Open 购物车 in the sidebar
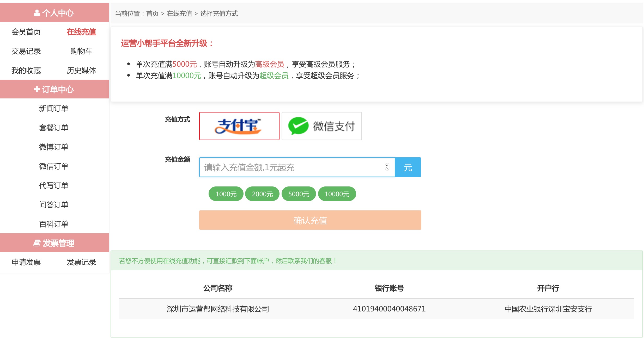Screen dimensions: 644x338 81,51
